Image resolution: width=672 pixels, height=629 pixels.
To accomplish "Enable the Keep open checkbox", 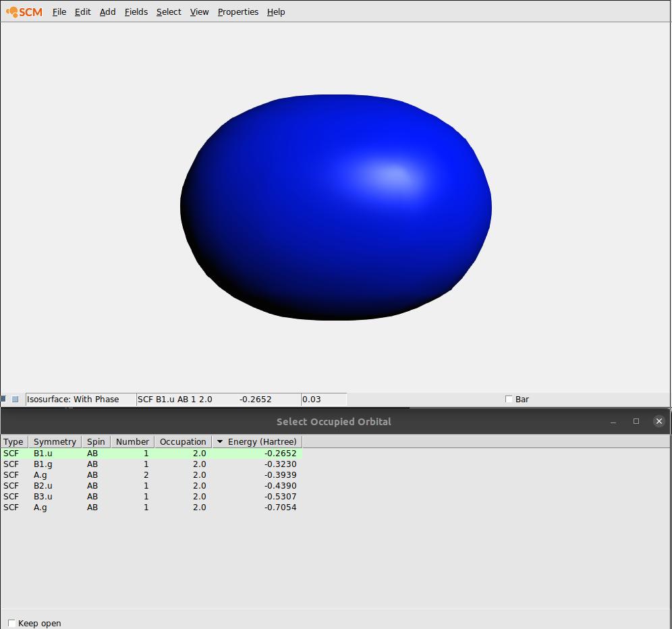I will (11, 623).
